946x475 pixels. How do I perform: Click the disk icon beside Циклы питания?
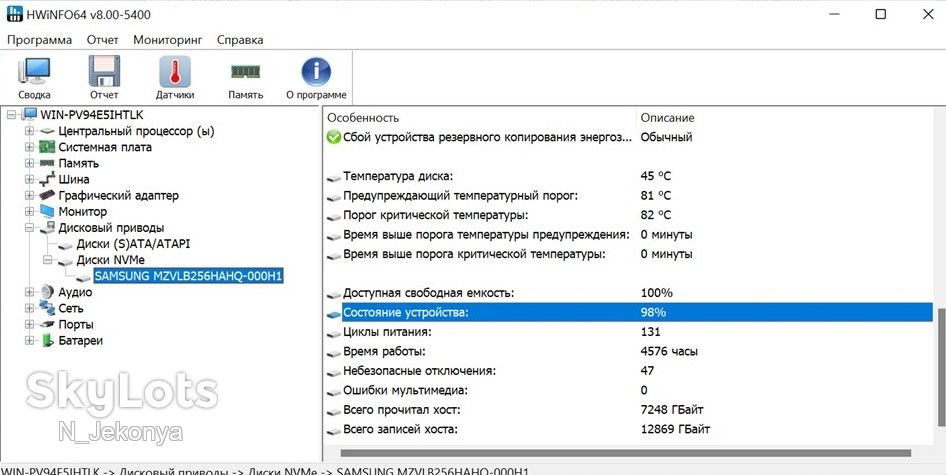click(334, 333)
